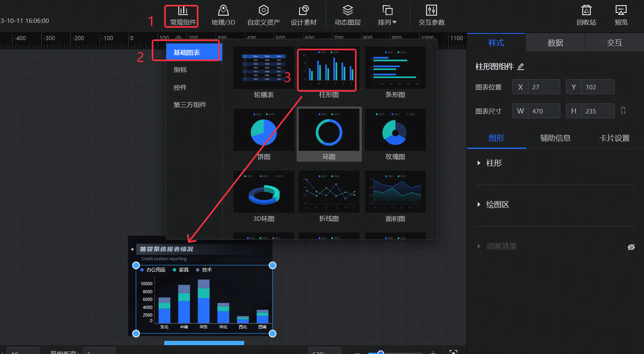
Task: Click the edit pencil next to 柱形图组件
Action: 521,67
